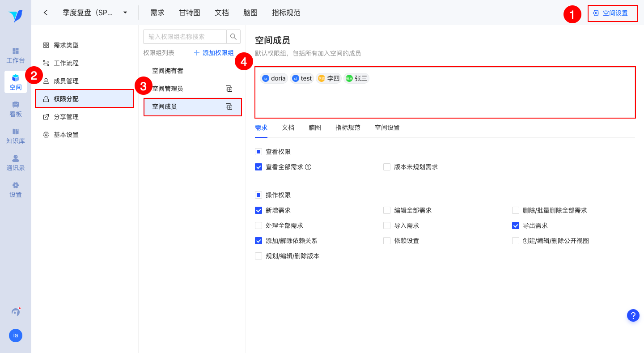Enable 编辑全部需求 checkbox
644x353 pixels.
coord(387,210)
